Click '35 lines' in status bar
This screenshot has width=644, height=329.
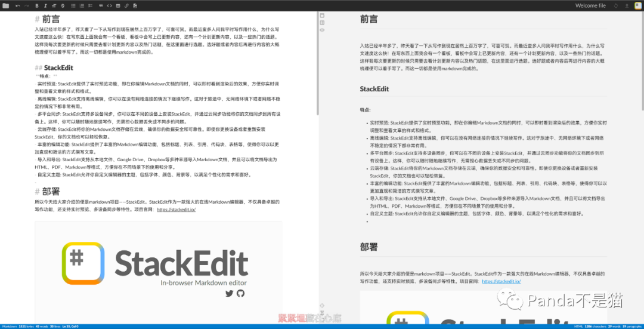coord(55,327)
